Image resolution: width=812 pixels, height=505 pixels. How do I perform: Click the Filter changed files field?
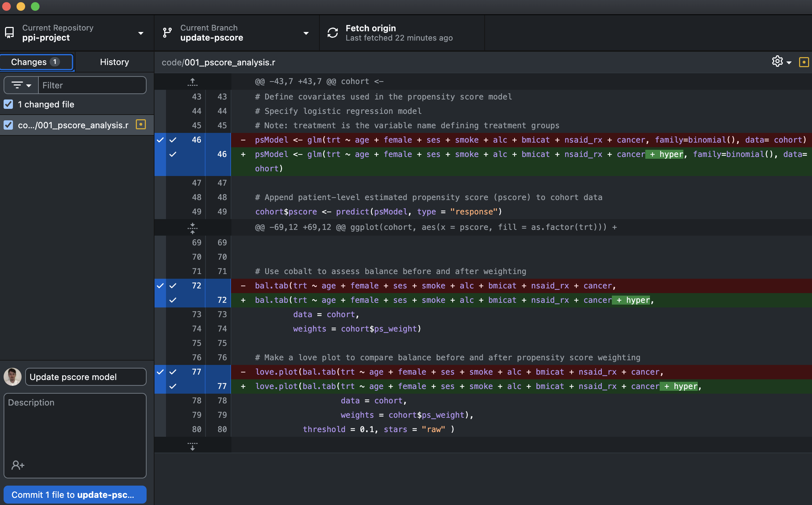tap(92, 85)
